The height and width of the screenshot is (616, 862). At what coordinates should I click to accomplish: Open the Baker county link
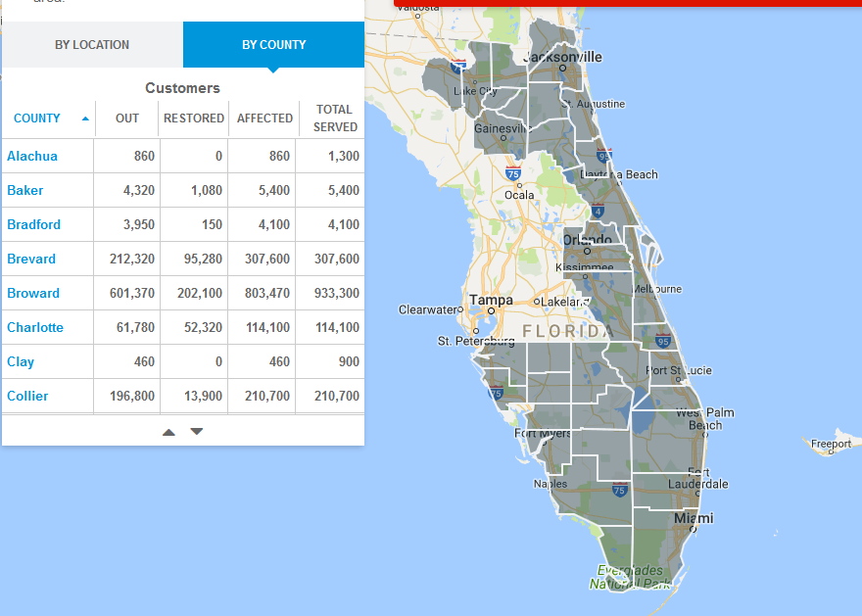(x=24, y=190)
